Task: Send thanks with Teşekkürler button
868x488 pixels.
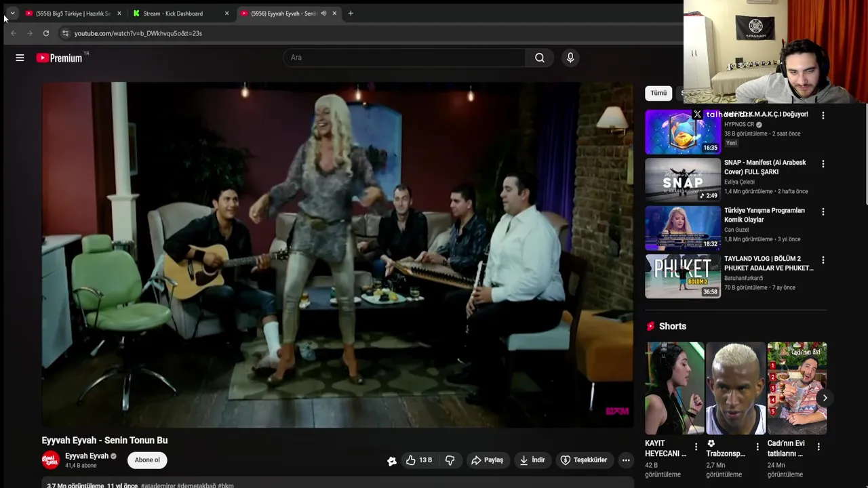Action: coord(584,460)
